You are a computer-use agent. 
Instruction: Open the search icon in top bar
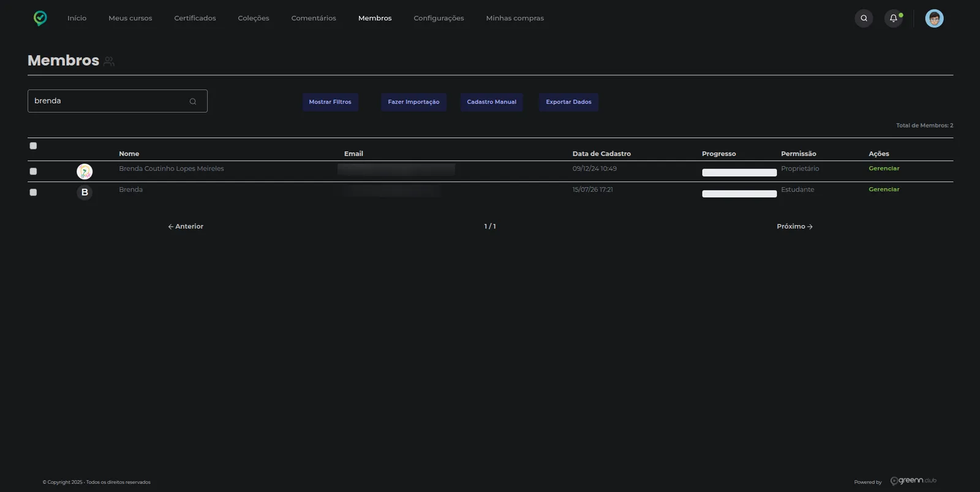pos(864,18)
